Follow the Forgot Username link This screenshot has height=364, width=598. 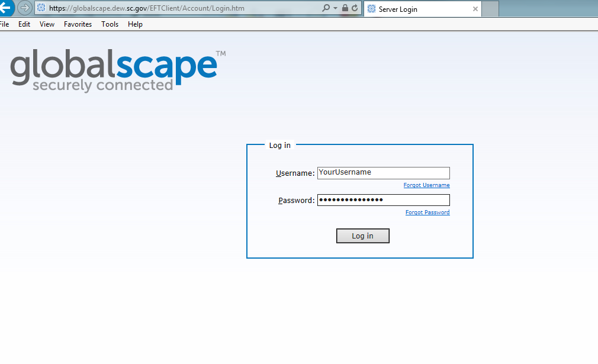[x=426, y=185]
